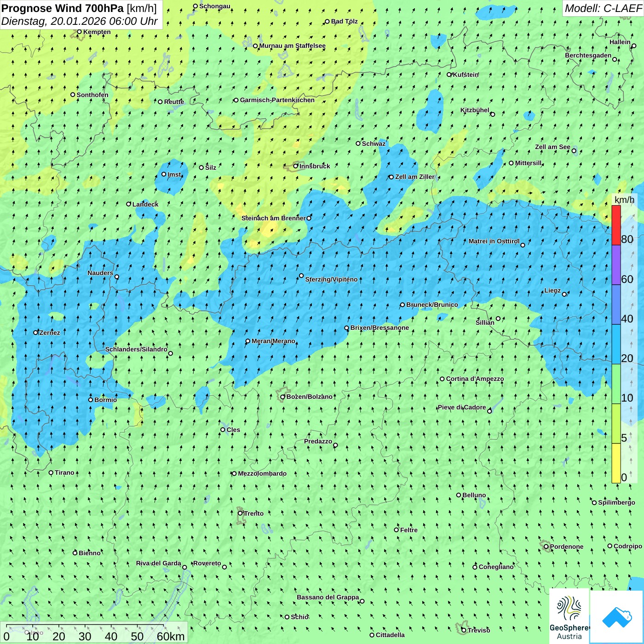The width and height of the screenshot is (644, 644).
Task: Select the Innsbruck city label
Action: 315,166
